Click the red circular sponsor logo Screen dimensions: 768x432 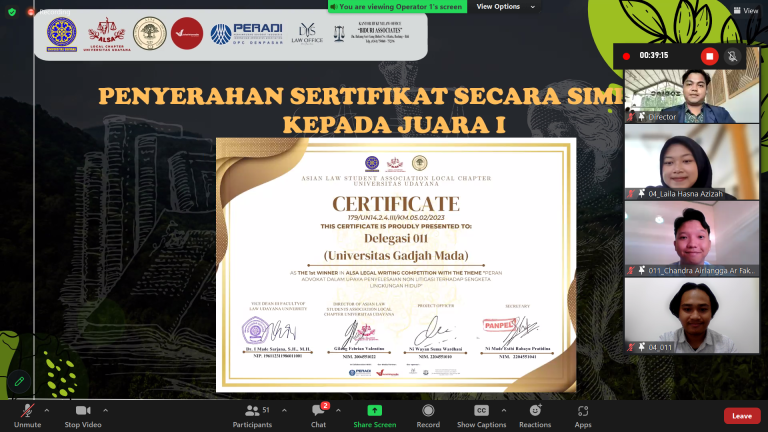(x=187, y=33)
